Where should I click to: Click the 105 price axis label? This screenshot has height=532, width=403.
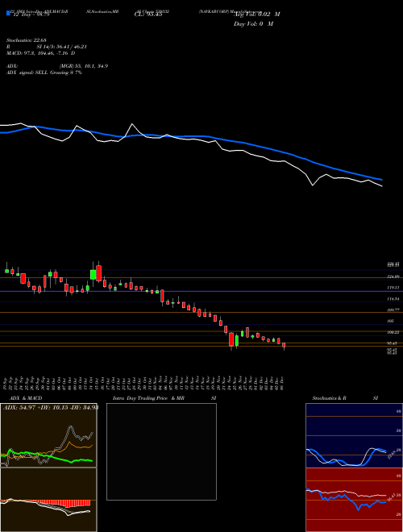(x=390, y=321)
